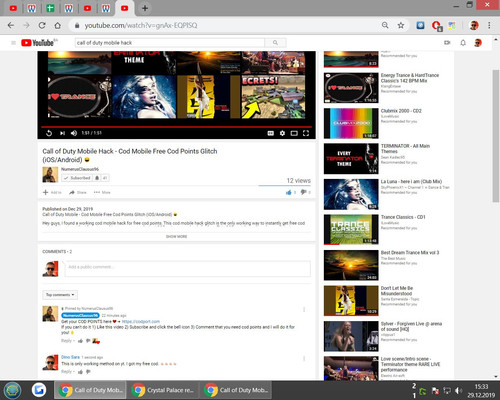This screenshot has height=400, width=500.
Task: Go to the YouTube home logo
Action: (37, 43)
